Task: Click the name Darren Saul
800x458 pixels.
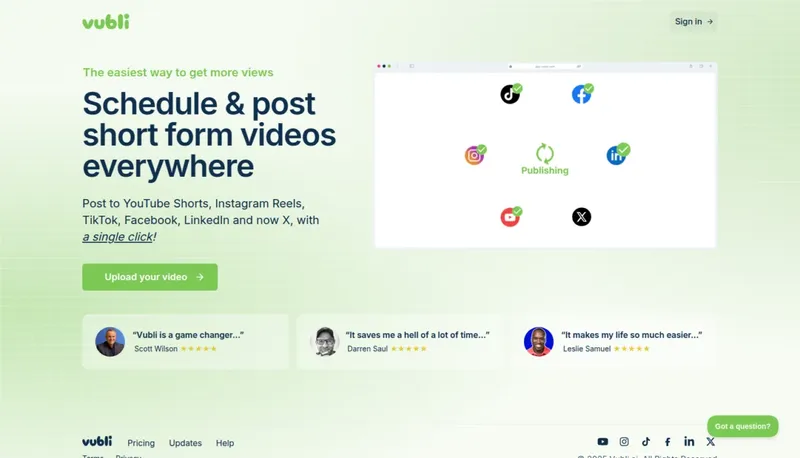Action: (367, 349)
